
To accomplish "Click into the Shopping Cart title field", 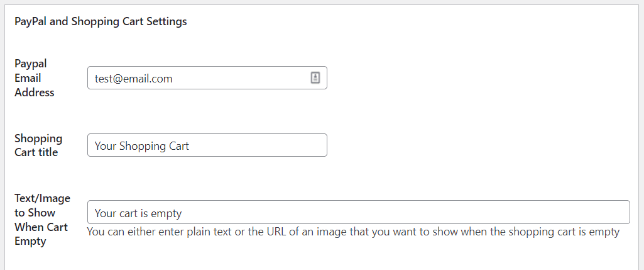I will 207,145.
